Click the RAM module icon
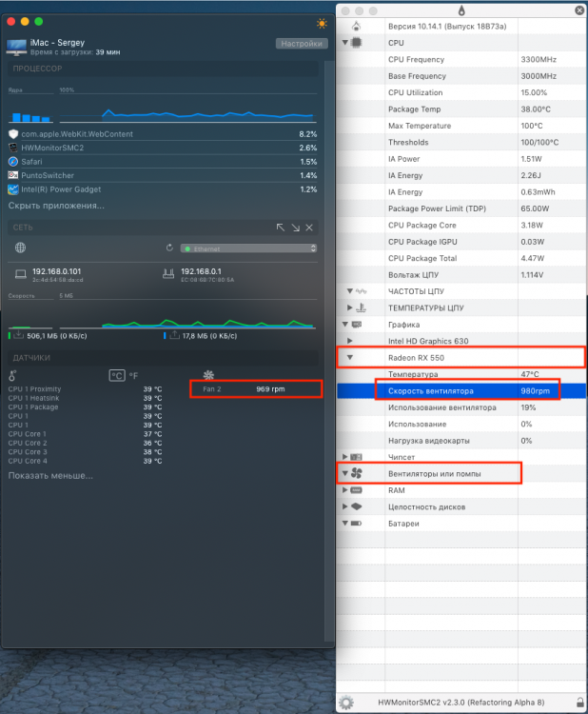The image size is (588, 714). [357, 490]
